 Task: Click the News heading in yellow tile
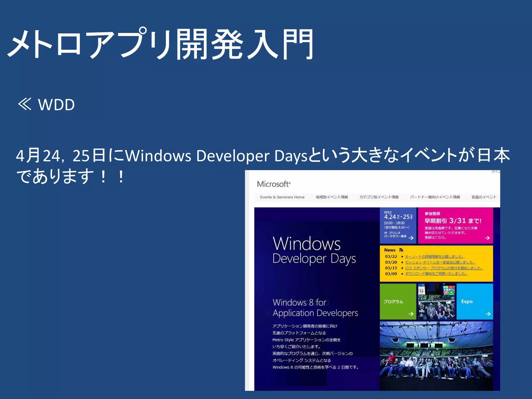(x=390, y=250)
